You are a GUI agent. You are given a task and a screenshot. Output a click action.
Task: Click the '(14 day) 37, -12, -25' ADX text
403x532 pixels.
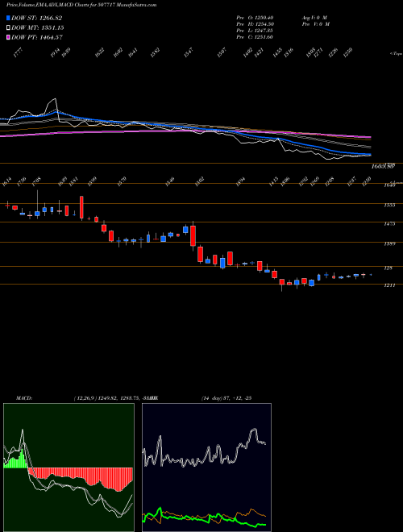click(226, 398)
